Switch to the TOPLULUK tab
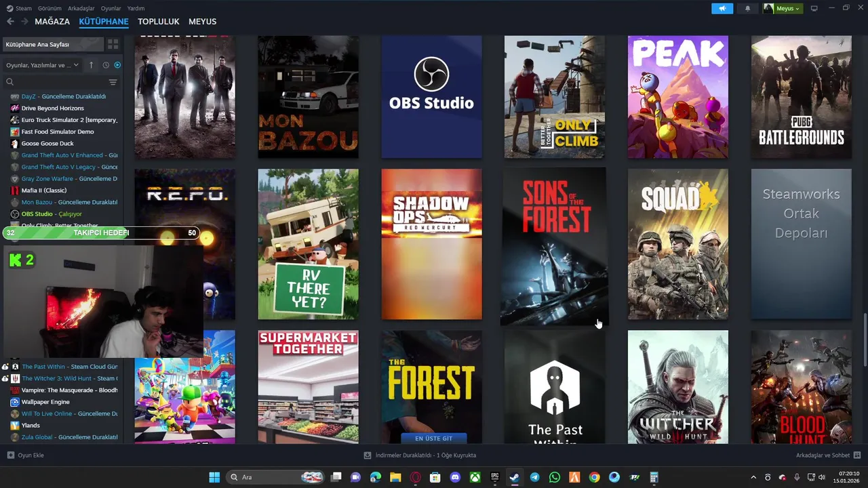Image resolution: width=868 pixels, height=488 pixels. pos(159,22)
